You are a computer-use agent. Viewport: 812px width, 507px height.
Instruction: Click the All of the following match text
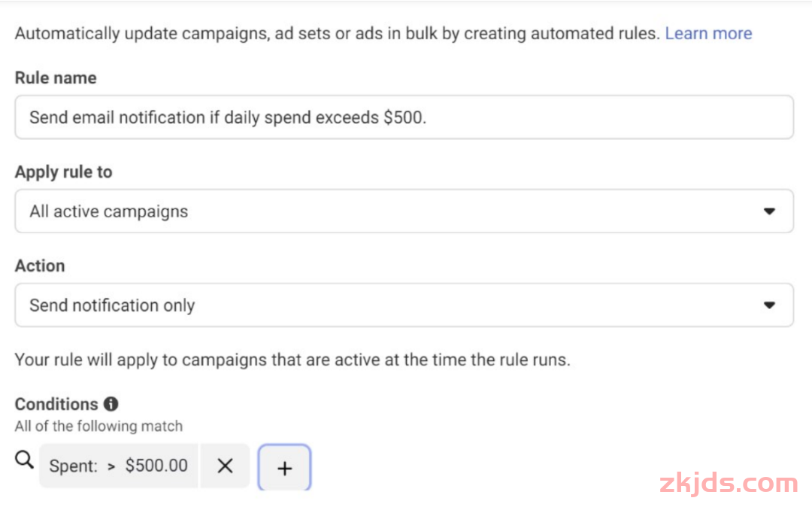[98, 426]
